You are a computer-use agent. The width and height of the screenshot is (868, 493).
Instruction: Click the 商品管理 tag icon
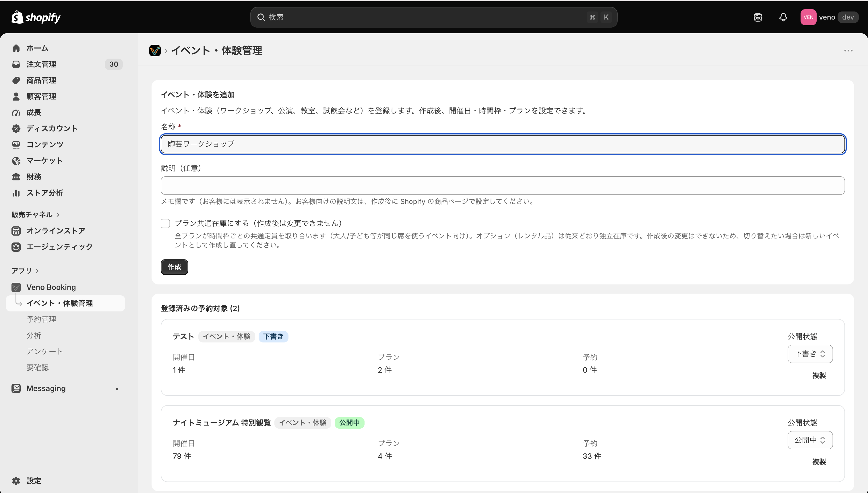click(16, 80)
